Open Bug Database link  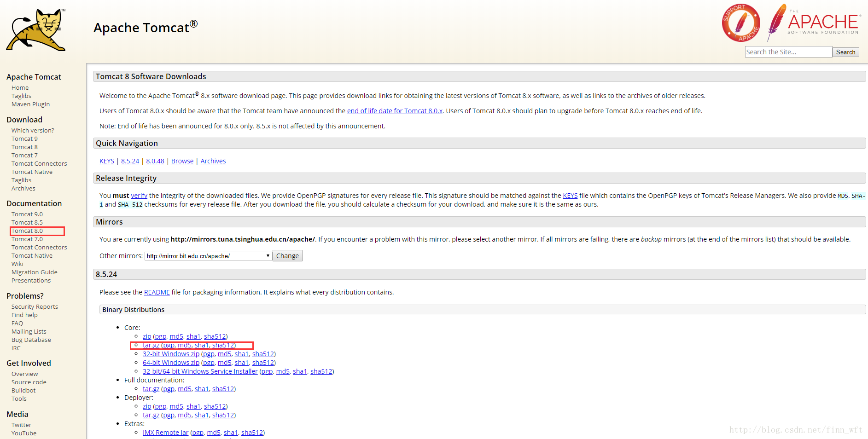pyautogui.click(x=31, y=340)
